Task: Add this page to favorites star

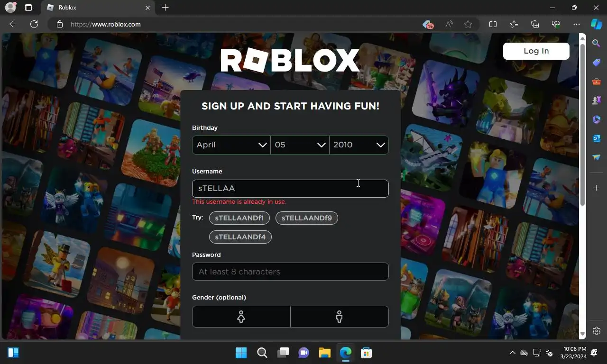Action: pos(468,24)
